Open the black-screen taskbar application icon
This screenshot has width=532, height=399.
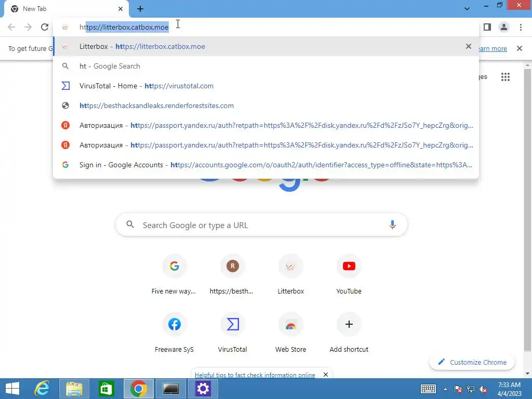[x=170, y=389]
